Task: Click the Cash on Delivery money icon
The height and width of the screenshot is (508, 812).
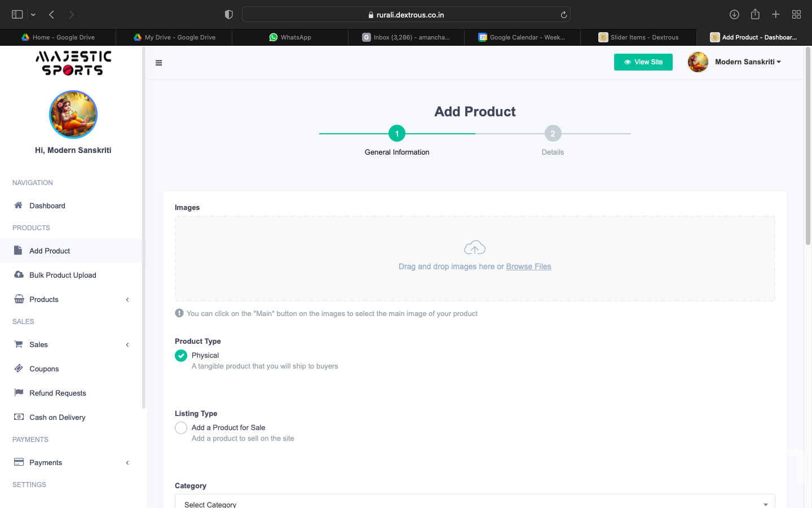Action: [x=19, y=417]
